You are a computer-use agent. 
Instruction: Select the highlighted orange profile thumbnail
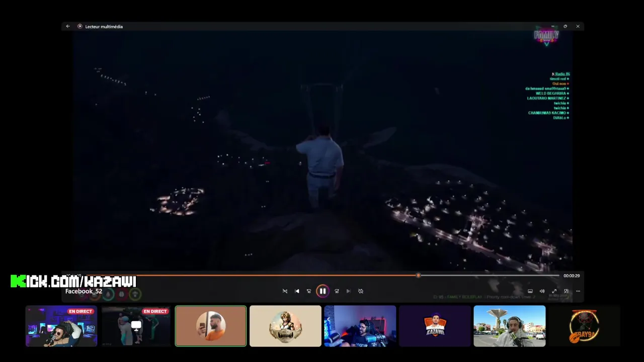pyautogui.click(x=211, y=326)
